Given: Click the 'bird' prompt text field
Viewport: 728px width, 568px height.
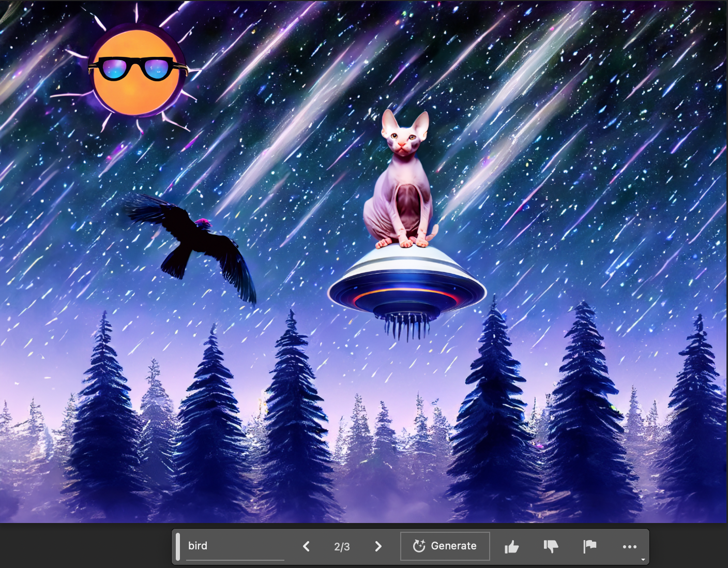Looking at the screenshot, I should [235, 546].
